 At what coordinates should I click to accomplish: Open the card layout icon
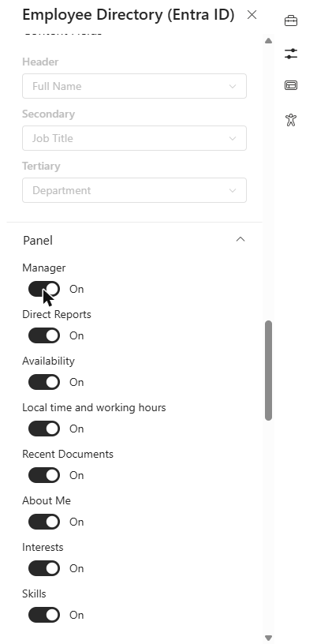click(291, 85)
